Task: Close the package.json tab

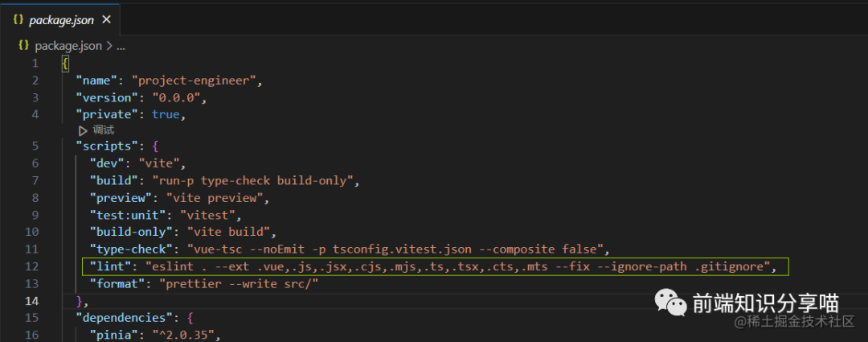Action: [x=107, y=19]
